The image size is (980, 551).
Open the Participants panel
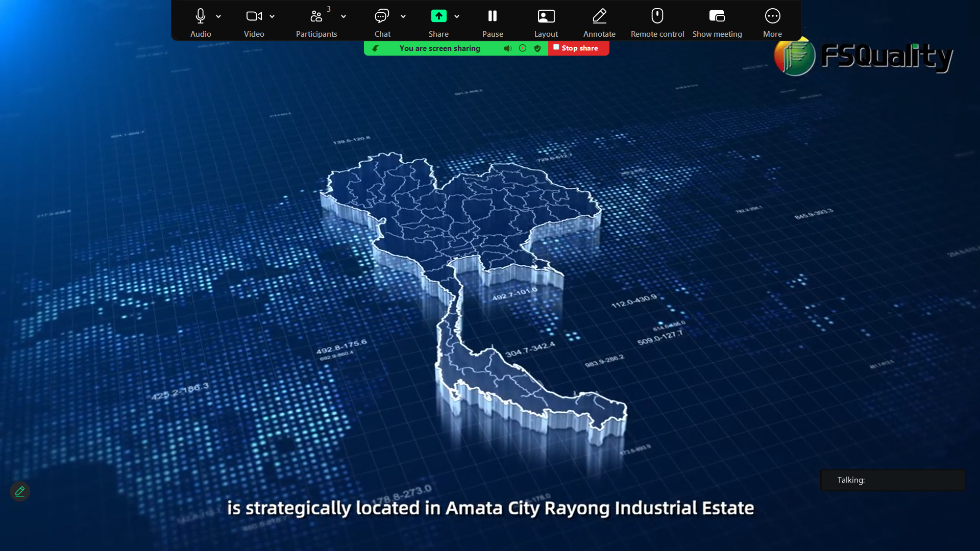click(316, 16)
